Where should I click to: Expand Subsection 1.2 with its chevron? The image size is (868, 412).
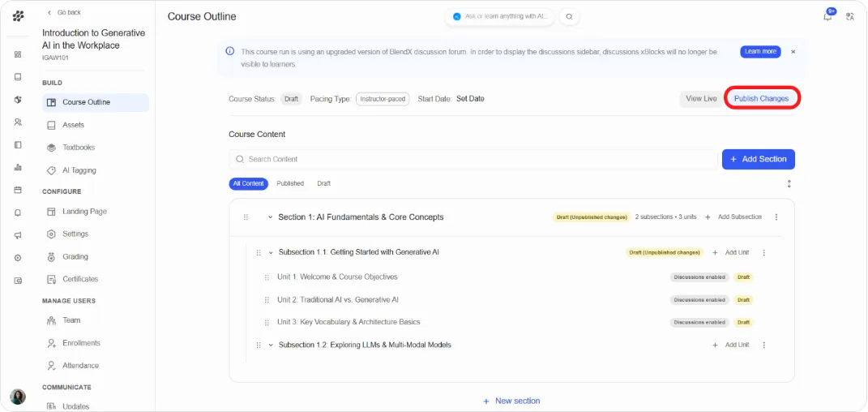pos(272,345)
